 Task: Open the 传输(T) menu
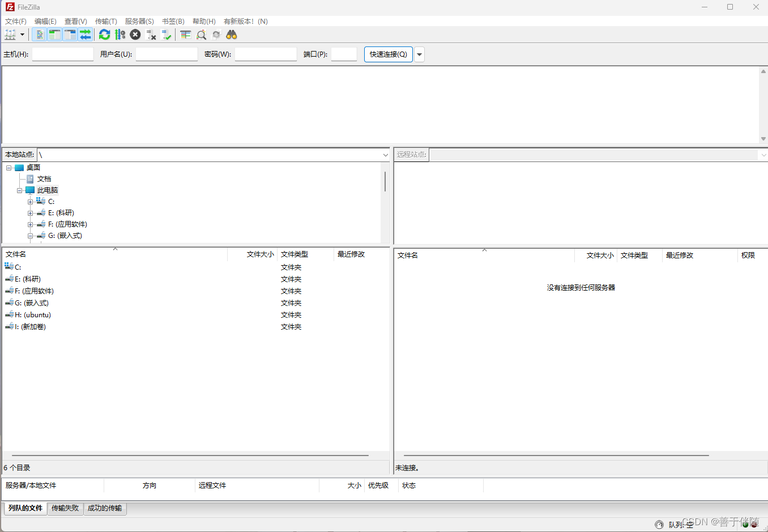click(106, 21)
